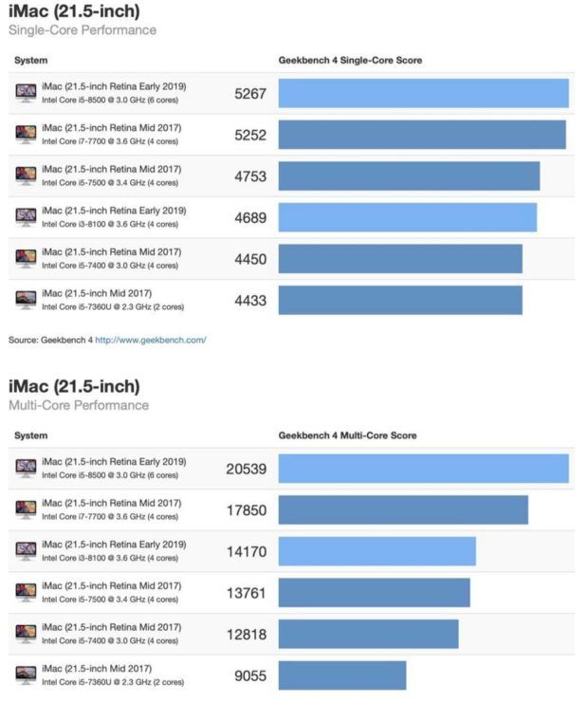Click the 13761 multi-core score number
Viewport: 588px width, 702px height.
click(247, 593)
